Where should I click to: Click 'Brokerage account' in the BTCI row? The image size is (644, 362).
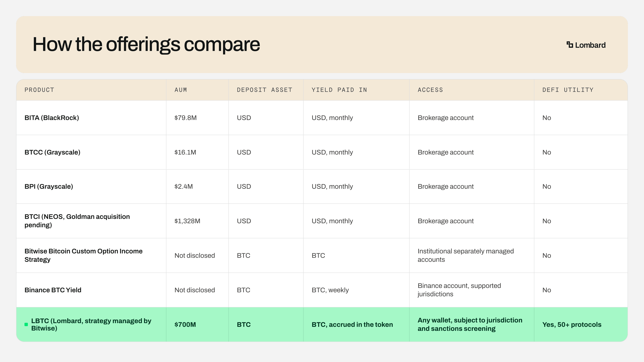(x=446, y=221)
